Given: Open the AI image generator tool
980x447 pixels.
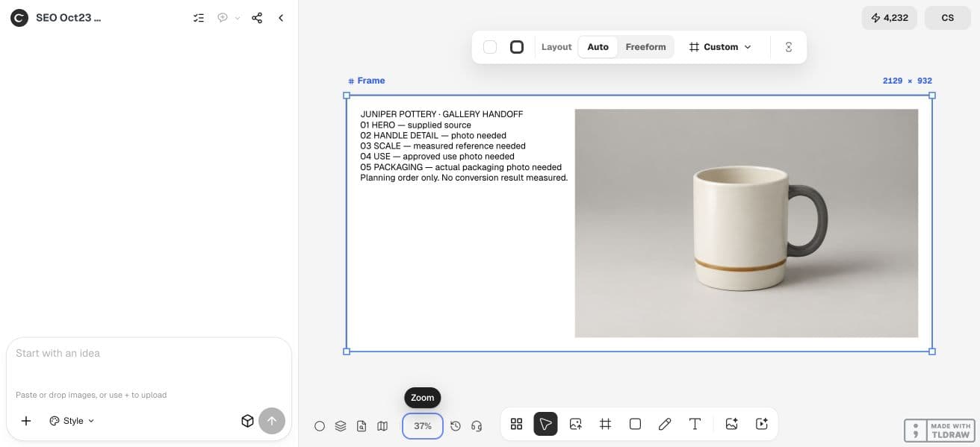Looking at the screenshot, I should coord(731,424).
